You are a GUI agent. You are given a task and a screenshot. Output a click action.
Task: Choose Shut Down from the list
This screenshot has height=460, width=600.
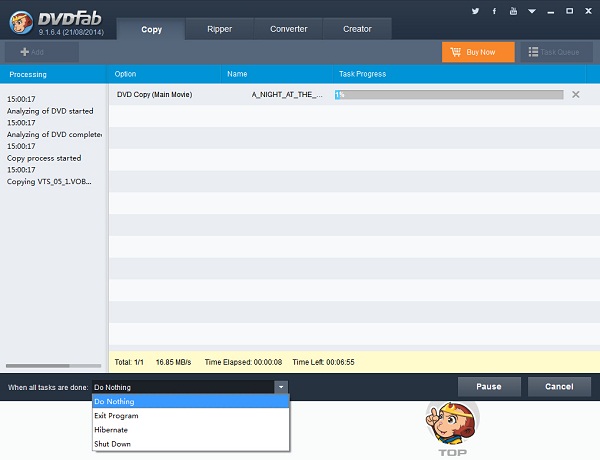(191, 444)
